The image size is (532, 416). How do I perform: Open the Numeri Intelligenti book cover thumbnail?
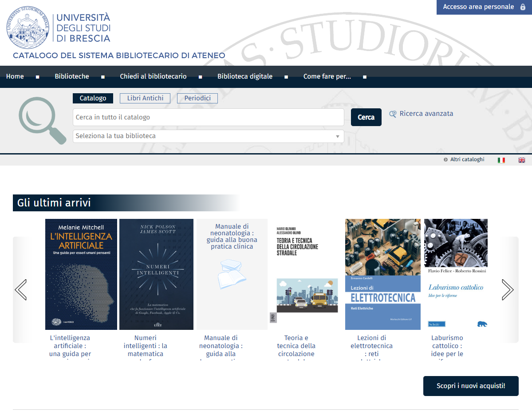[156, 274]
